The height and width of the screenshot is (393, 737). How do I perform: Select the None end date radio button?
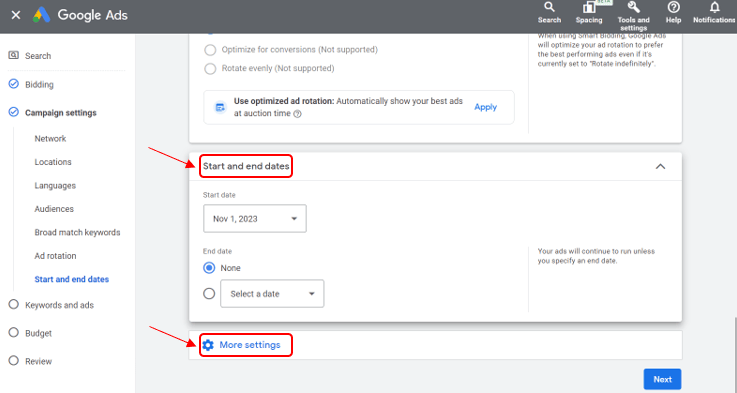(209, 268)
